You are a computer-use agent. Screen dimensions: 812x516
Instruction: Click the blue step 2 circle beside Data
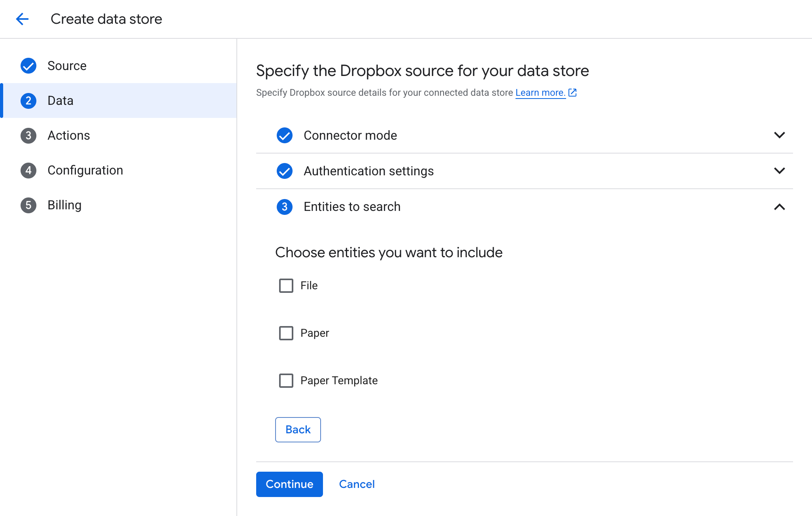click(x=28, y=101)
